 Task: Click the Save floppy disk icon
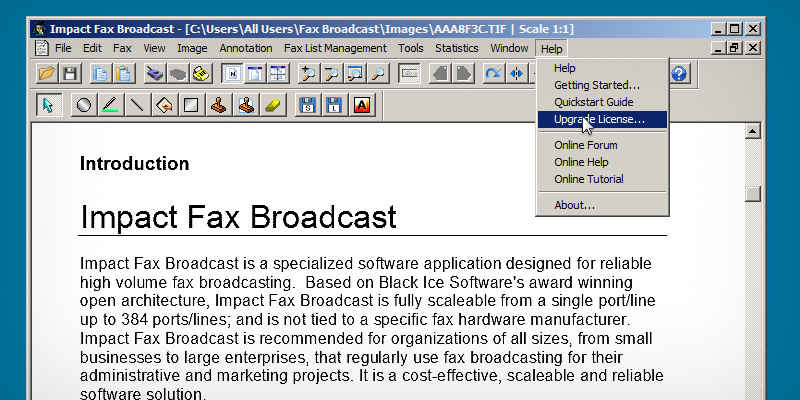[x=70, y=73]
